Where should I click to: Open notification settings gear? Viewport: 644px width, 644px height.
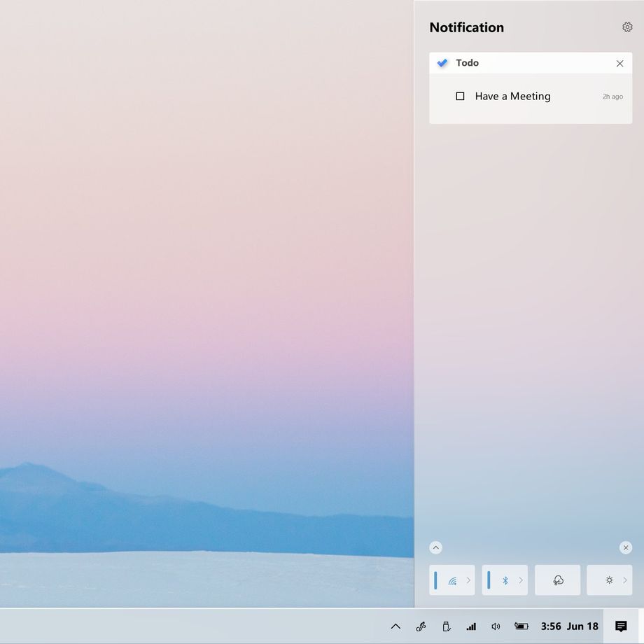point(626,27)
